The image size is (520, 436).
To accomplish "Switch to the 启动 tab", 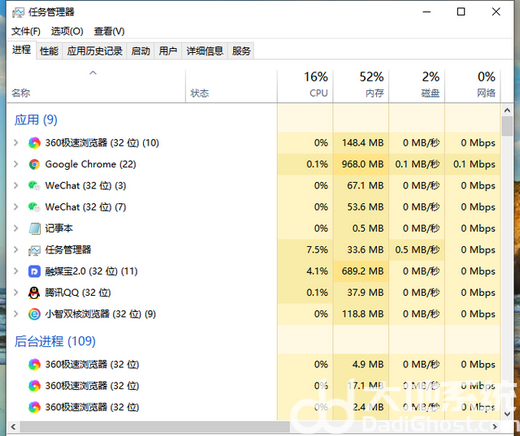I will coord(140,51).
